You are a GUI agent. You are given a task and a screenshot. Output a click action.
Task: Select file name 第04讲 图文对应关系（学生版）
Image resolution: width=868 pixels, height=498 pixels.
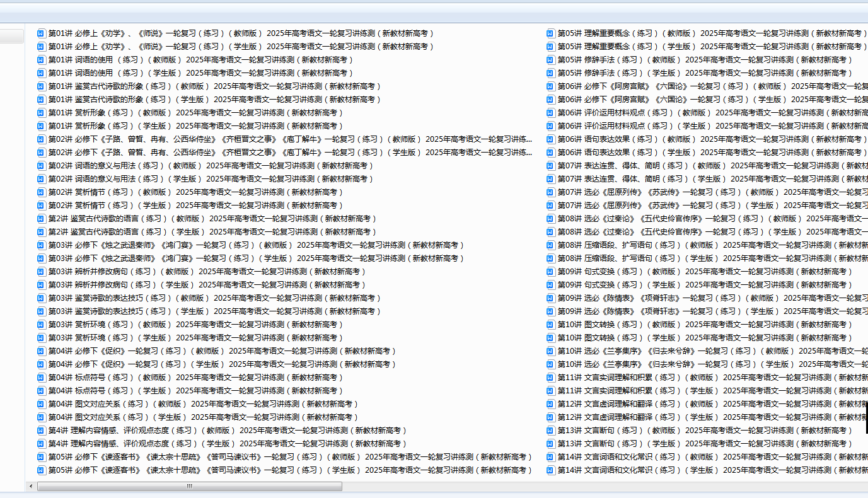[204, 417]
